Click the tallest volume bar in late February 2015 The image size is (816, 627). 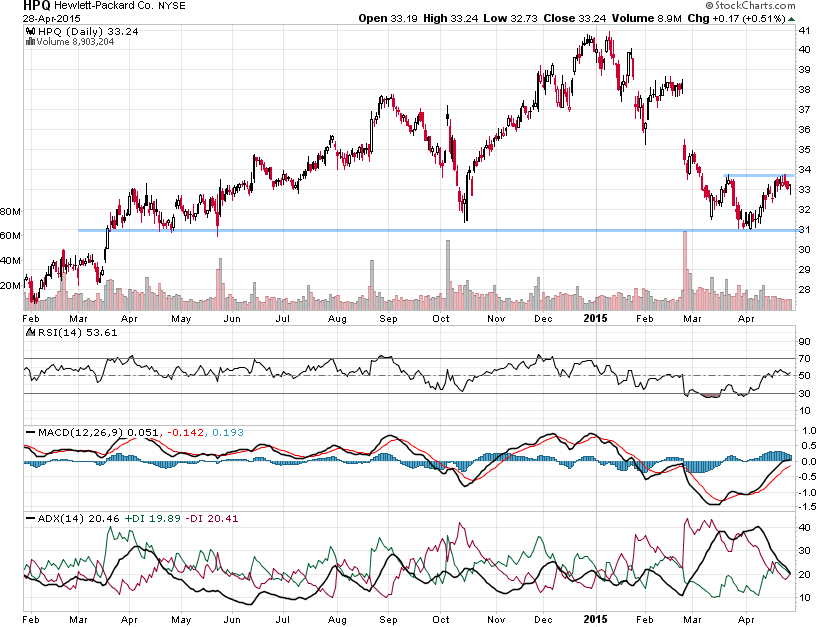685,271
